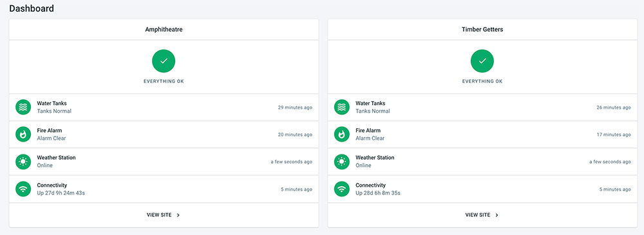Open the Amphitheatre site via VIEW SITE
This screenshot has width=644, height=235.
click(164, 215)
